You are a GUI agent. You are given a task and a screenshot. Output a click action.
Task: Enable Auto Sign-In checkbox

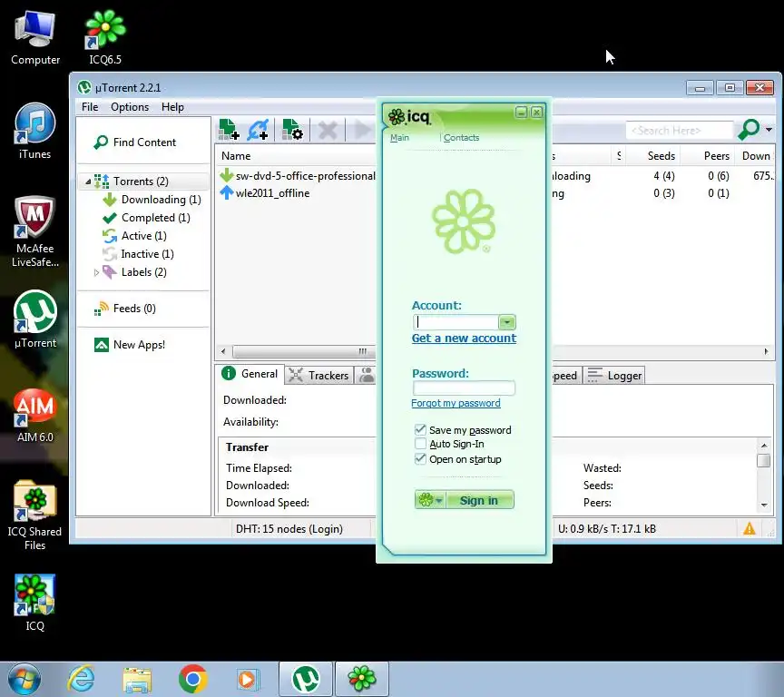pyautogui.click(x=420, y=444)
